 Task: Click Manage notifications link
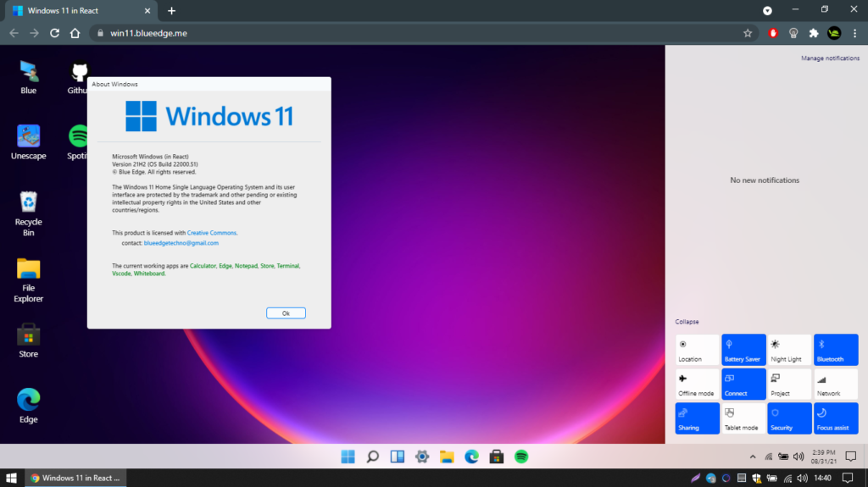pyautogui.click(x=830, y=58)
